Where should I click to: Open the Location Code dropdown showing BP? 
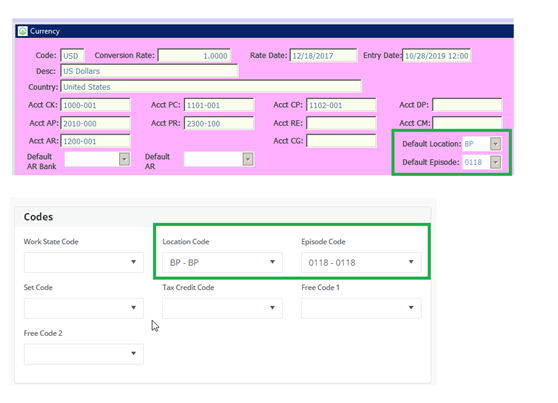pyautogui.click(x=222, y=262)
